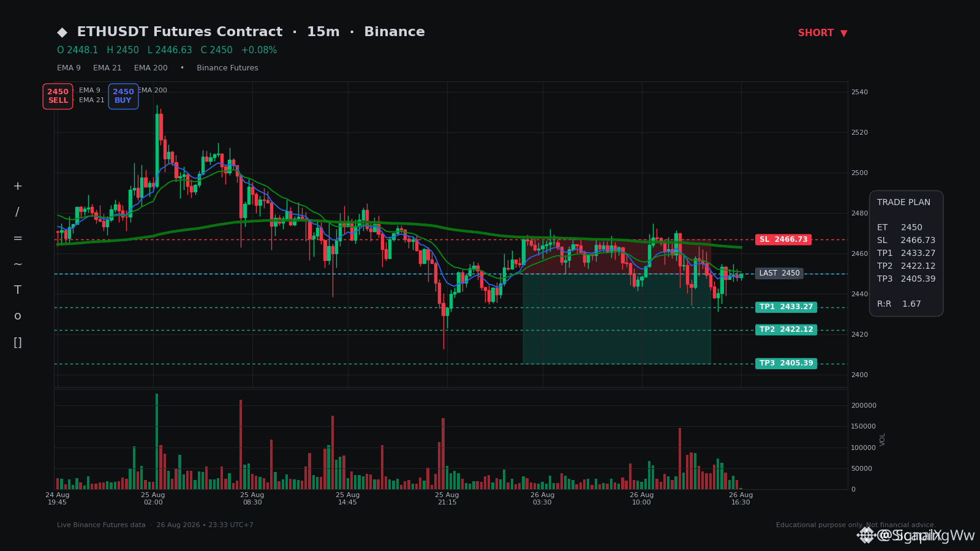980x551 pixels.
Task: Select the equals-sign parallel lines tool
Action: click(17, 238)
